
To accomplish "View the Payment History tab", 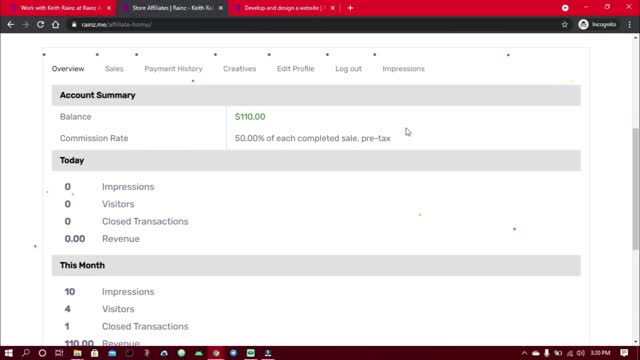I will (x=173, y=69).
